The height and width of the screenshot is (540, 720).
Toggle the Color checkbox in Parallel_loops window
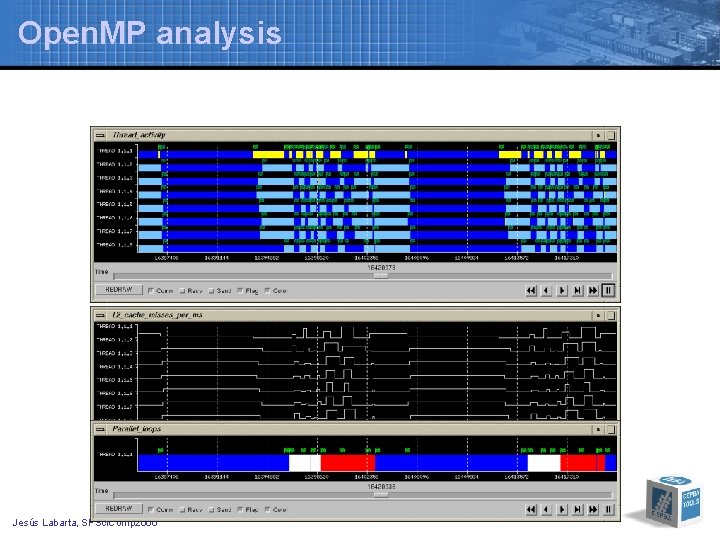coord(267,510)
